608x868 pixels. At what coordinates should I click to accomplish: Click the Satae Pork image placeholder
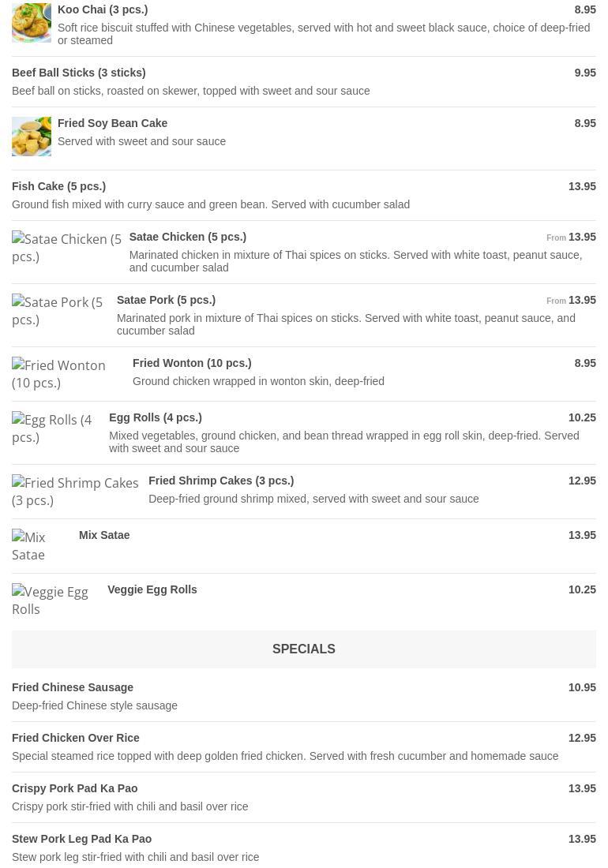(58, 311)
